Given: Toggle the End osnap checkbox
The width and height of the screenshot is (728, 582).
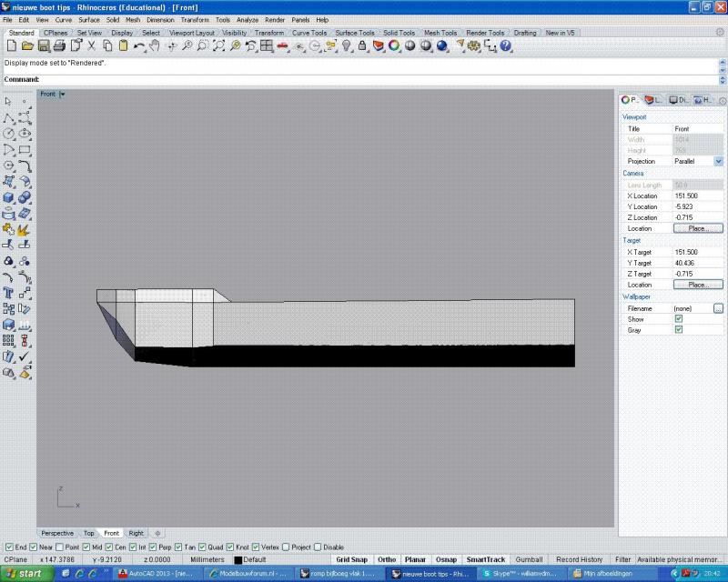Looking at the screenshot, I should 9,547.
